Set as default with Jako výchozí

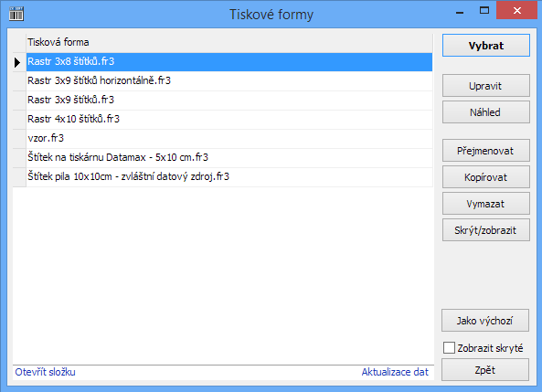(485, 321)
